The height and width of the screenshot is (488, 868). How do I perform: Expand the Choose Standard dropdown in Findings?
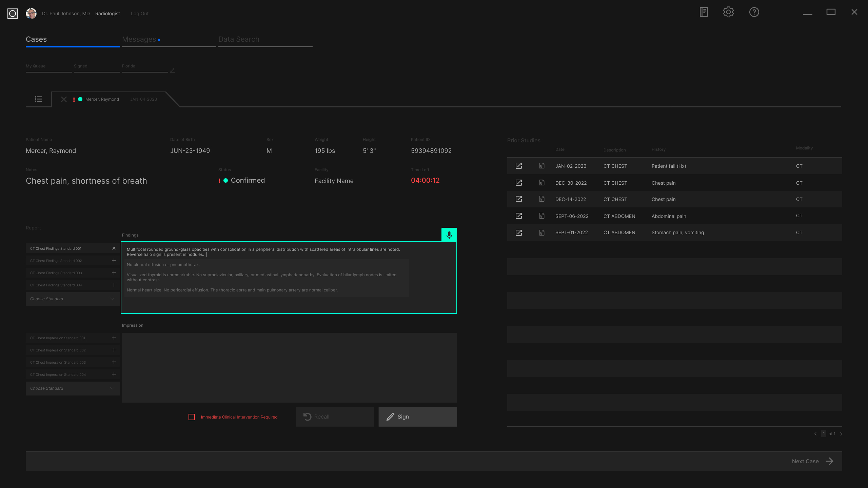click(x=72, y=299)
